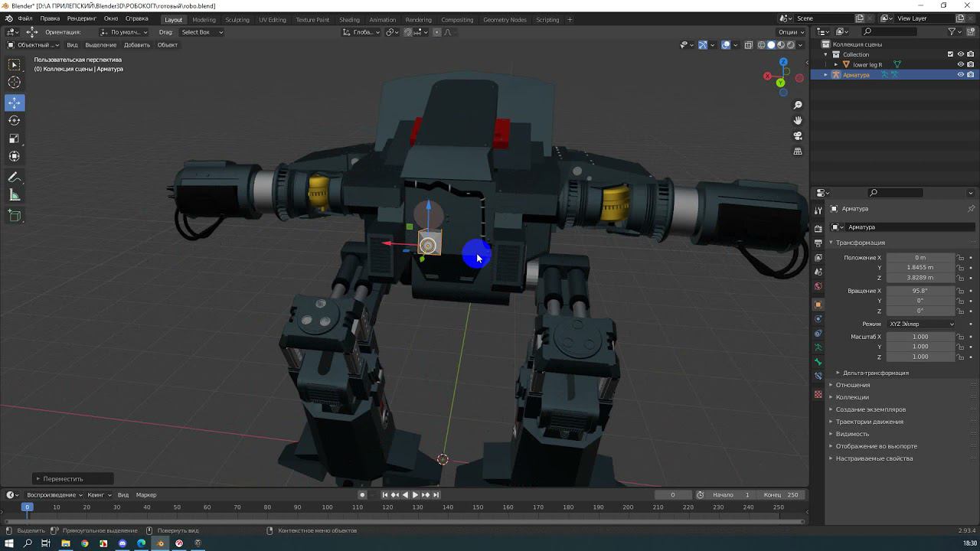Image resolution: width=980 pixels, height=551 pixels.
Task: Click the zoom magnifier viewport icon
Action: pyautogui.click(x=798, y=105)
